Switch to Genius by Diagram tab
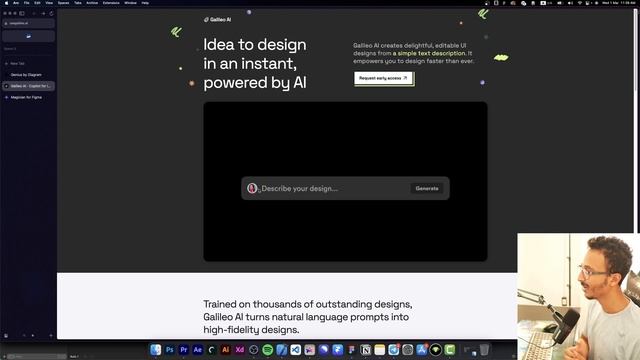This screenshot has width=640, height=360. (28, 75)
